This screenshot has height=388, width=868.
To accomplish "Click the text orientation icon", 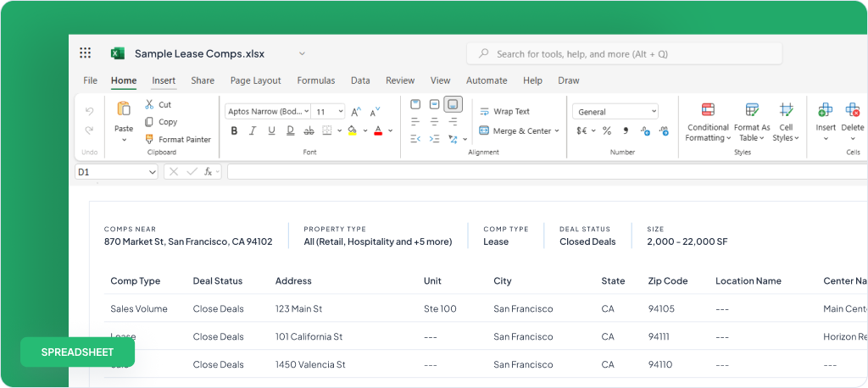I will coord(453,139).
